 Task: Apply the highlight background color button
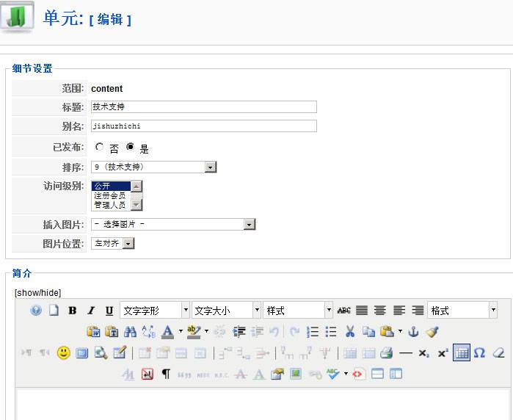pos(194,332)
